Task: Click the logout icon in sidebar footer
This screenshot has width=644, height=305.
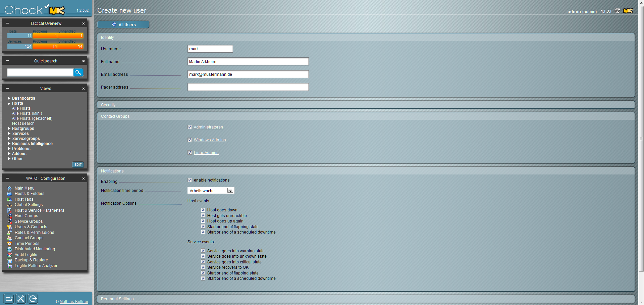Action: click(33, 299)
